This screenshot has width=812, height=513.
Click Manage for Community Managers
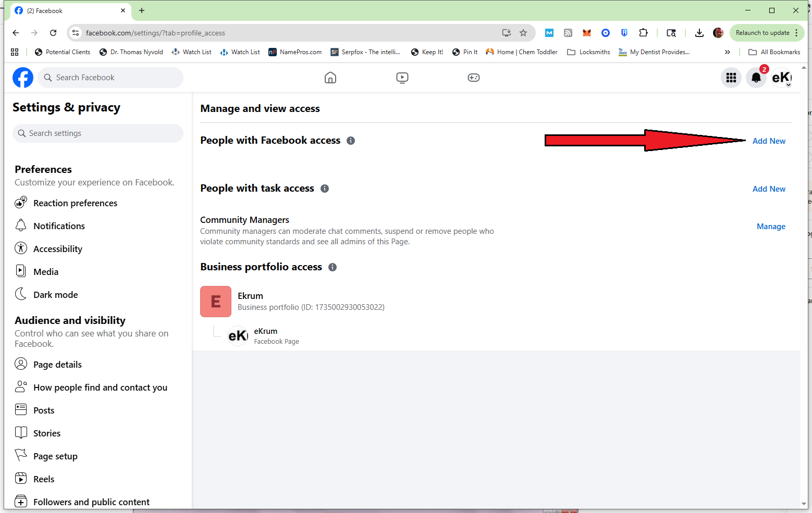point(771,227)
